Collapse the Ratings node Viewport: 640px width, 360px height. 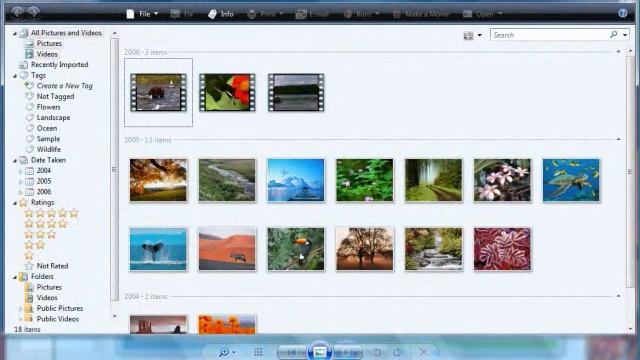(x=15, y=203)
